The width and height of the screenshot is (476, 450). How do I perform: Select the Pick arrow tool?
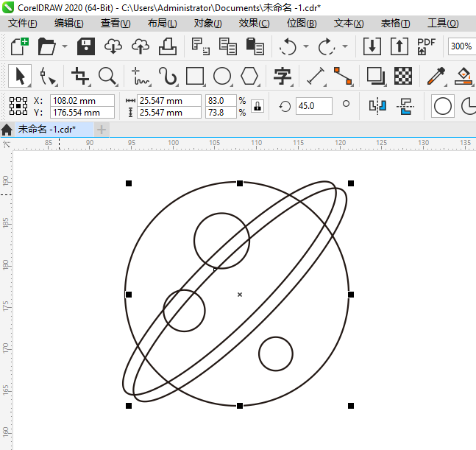tap(20, 76)
